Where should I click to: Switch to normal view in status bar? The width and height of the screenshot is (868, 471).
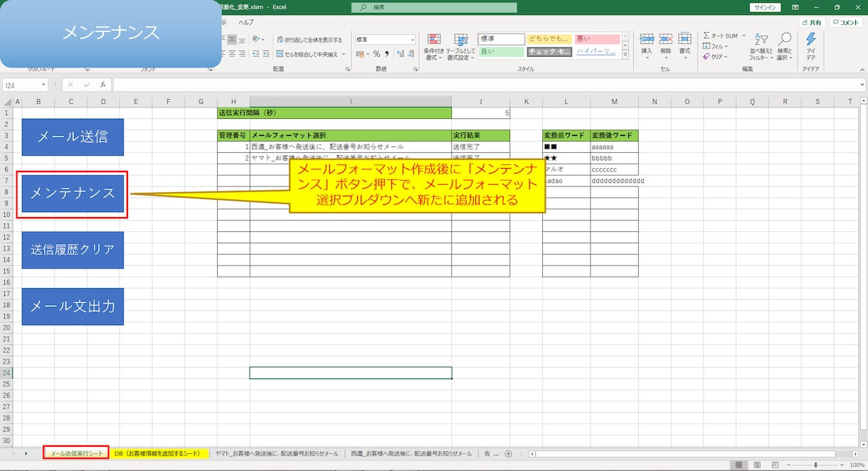click(x=739, y=465)
